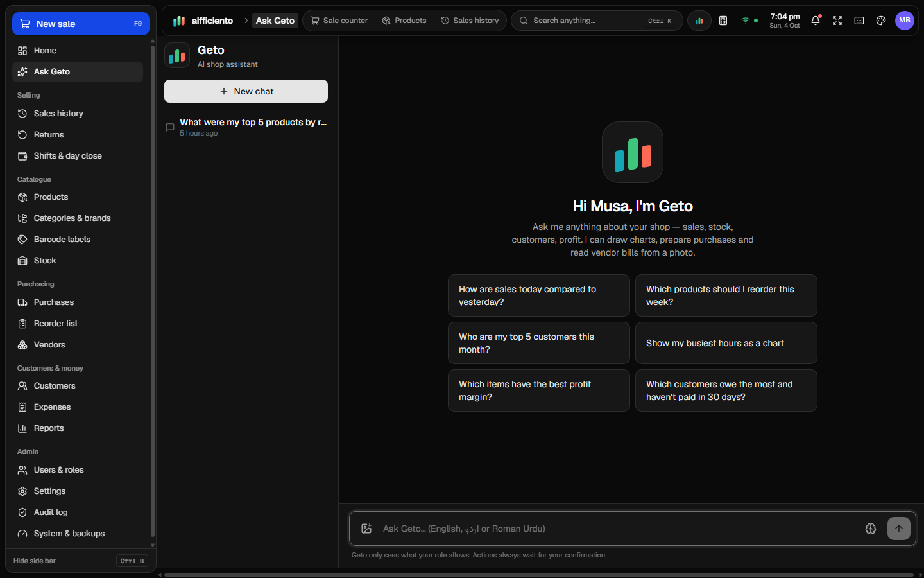This screenshot has width=924, height=578.
Task: Click the New chat button
Action: [x=246, y=91]
